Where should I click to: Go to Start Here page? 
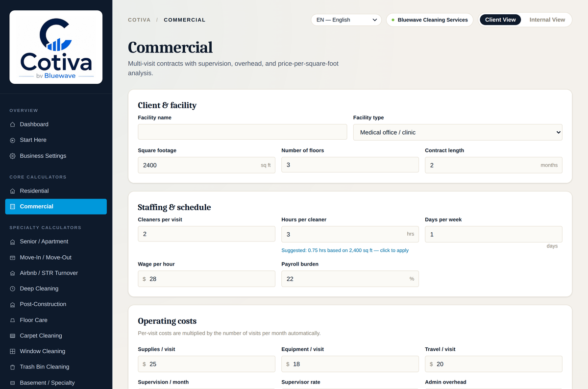coord(56,140)
